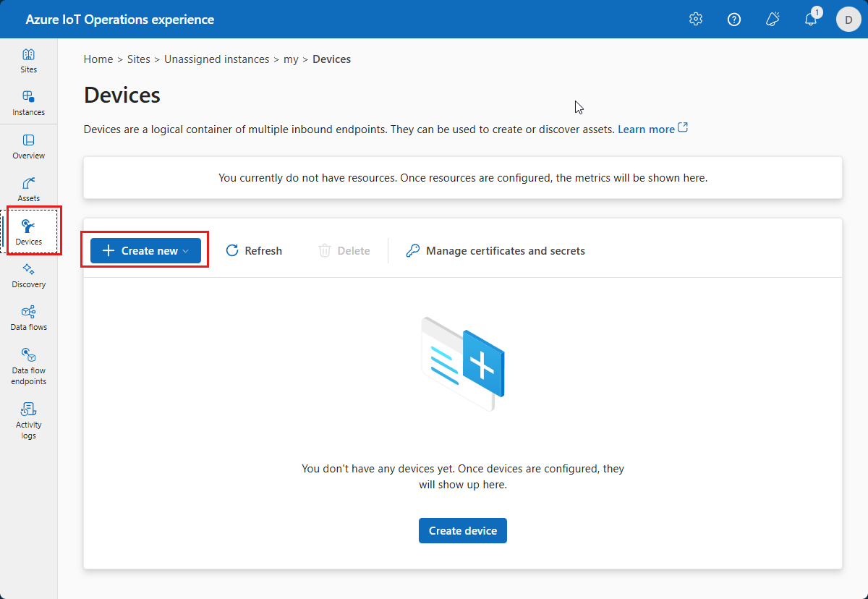The width and height of the screenshot is (868, 599).
Task: Navigate to Assets in the sidebar
Action: (28, 189)
